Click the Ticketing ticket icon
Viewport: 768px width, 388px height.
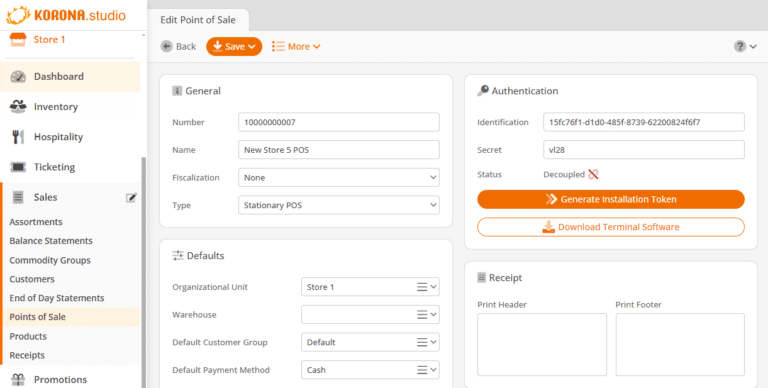18,167
